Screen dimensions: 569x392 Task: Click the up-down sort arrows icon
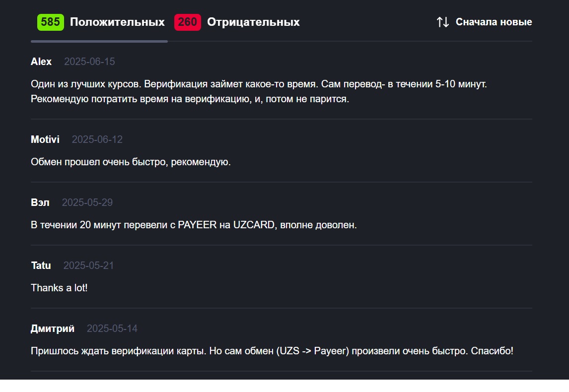pyautogui.click(x=443, y=22)
